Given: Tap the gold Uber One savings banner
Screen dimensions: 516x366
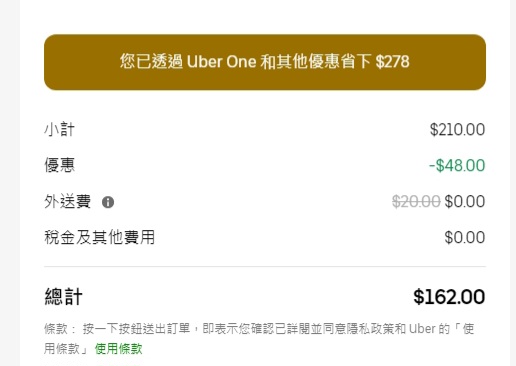Looking at the screenshot, I should coord(265,62).
